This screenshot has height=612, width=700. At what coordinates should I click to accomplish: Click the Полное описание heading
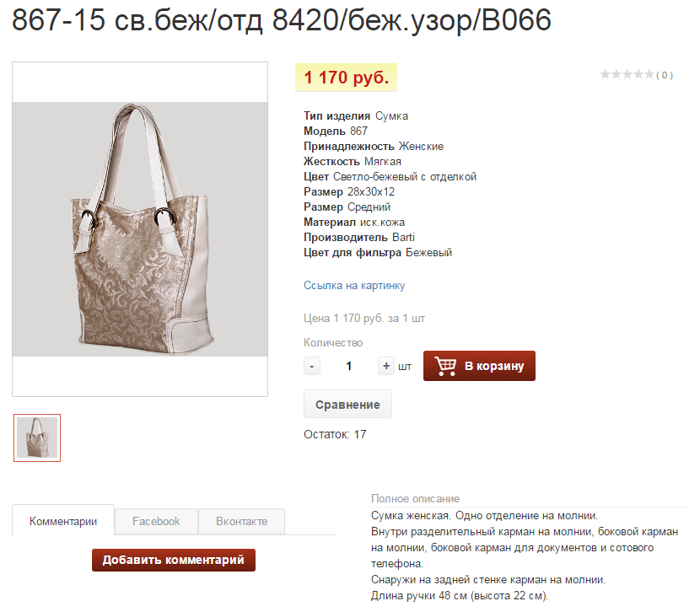pos(415,498)
